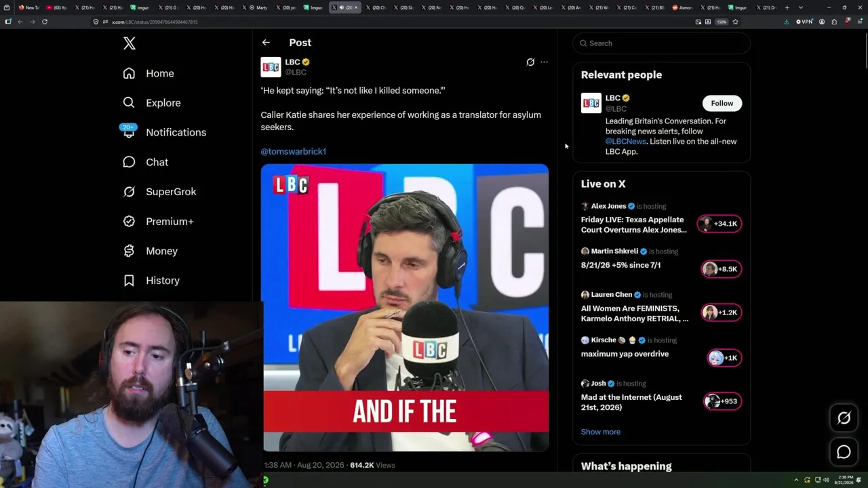Expand the system tray hidden icons
The image size is (868, 488).
point(797,480)
